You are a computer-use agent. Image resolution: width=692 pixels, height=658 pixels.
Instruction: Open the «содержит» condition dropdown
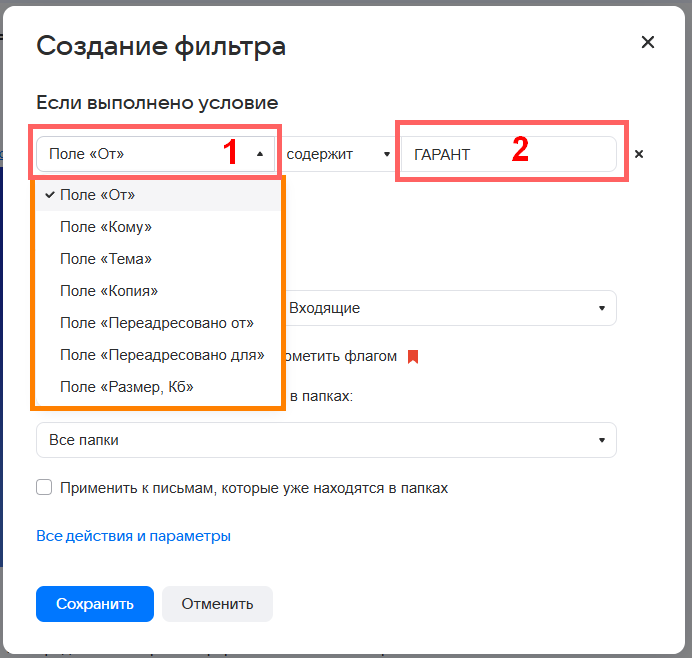point(339,154)
